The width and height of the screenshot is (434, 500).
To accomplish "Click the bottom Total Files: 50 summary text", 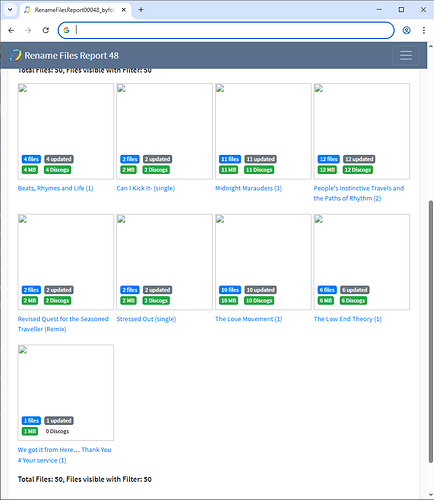I will (85, 479).
